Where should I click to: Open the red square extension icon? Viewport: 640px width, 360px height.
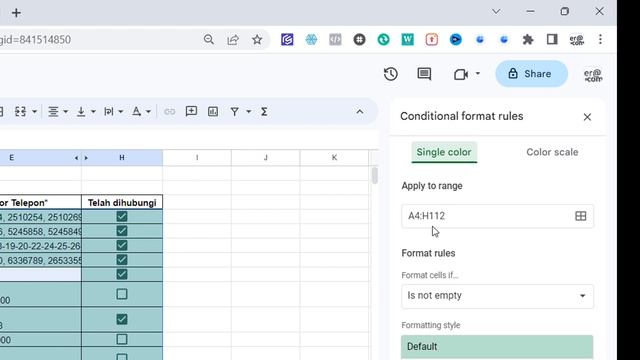tap(431, 40)
